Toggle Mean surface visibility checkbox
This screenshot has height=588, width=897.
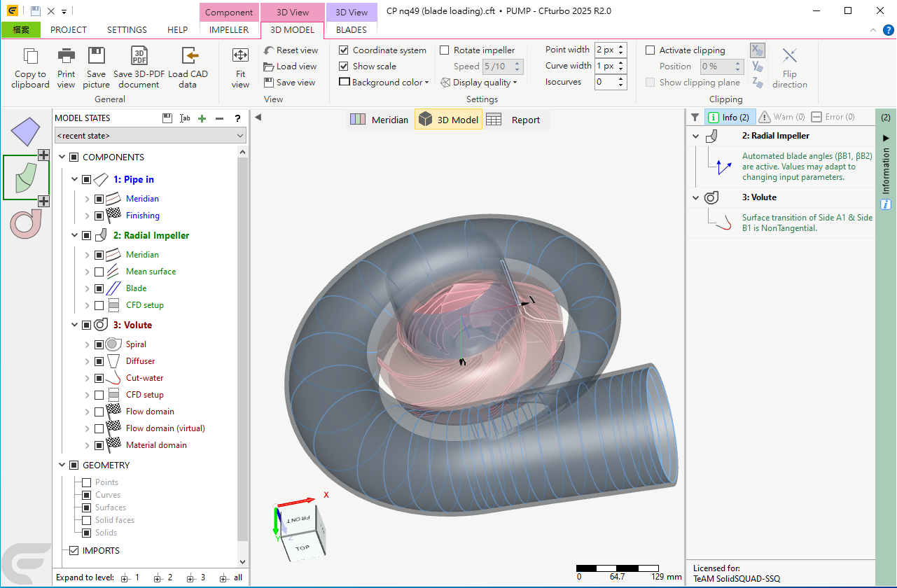coord(99,272)
